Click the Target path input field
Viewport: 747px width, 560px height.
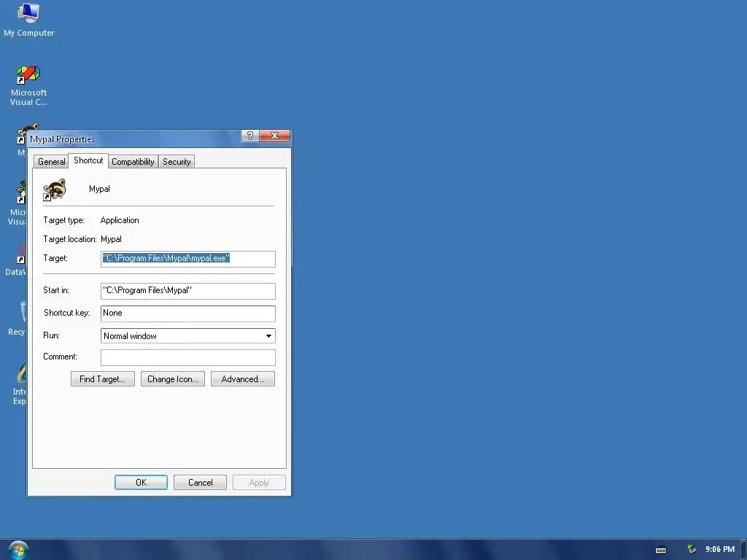pyautogui.click(x=187, y=259)
